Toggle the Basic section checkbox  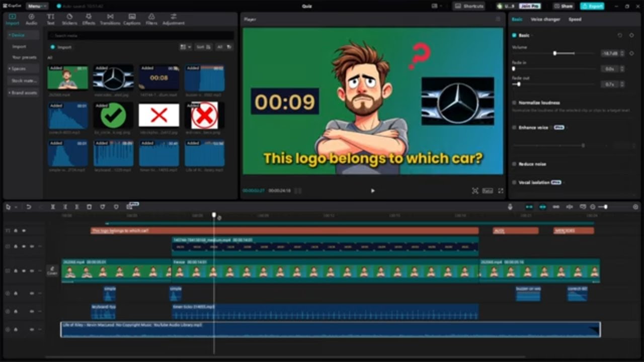click(x=514, y=35)
